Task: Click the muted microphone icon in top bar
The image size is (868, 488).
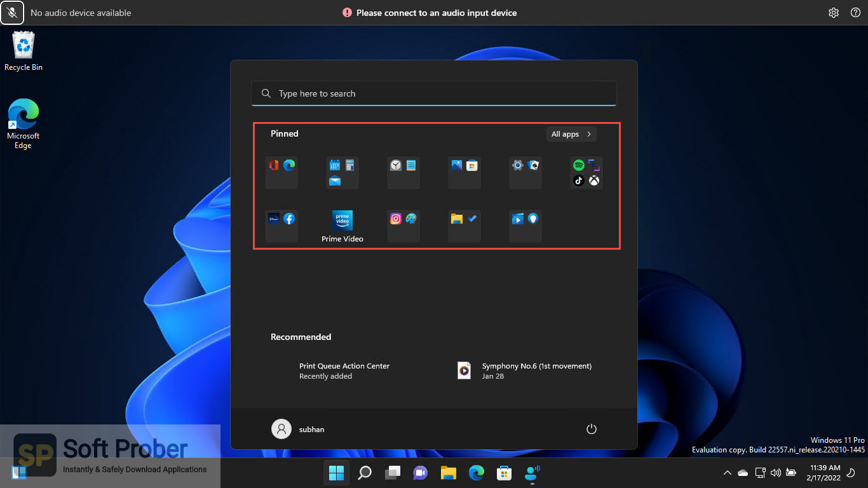Action: 12,12
